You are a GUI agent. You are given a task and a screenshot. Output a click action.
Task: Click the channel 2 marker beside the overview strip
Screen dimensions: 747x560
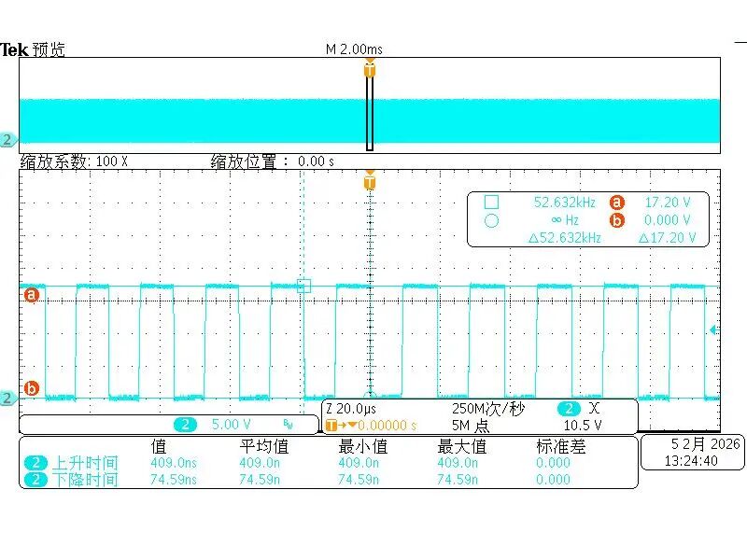point(7,139)
